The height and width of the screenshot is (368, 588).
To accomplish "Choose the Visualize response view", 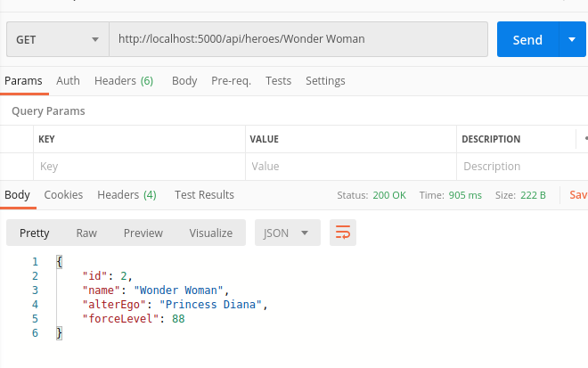I will click(x=210, y=233).
